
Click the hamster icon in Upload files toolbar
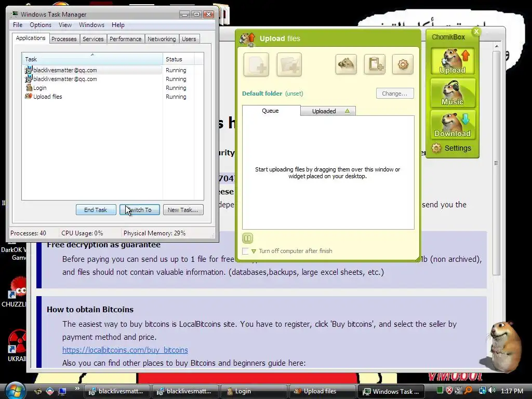coord(346,64)
